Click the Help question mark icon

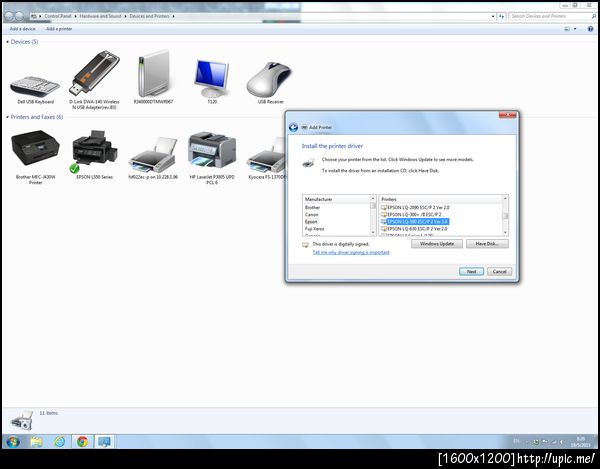(x=590, y=29)
